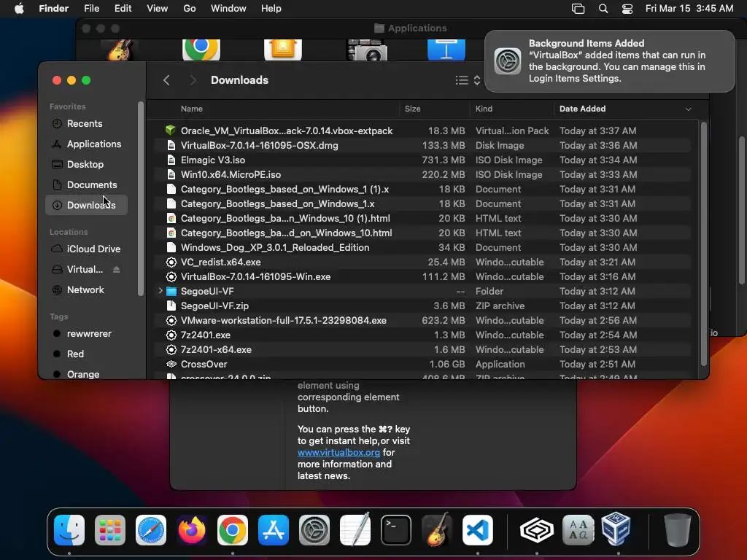The width and height of the screenshot is (747, 560).
Task: Open Stage Manager menu bar icon
Action: point(578,9)
